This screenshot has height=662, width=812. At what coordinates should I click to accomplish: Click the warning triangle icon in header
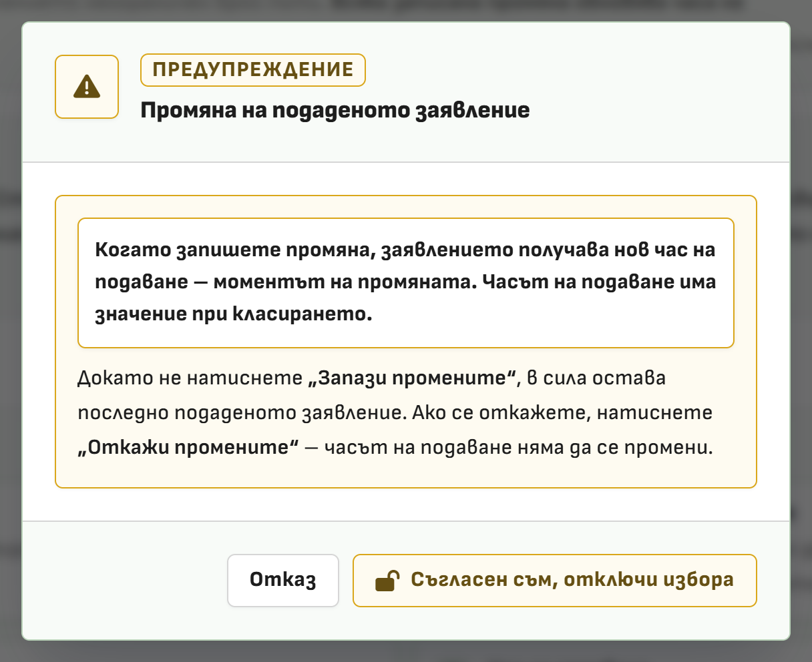point(87,87)
